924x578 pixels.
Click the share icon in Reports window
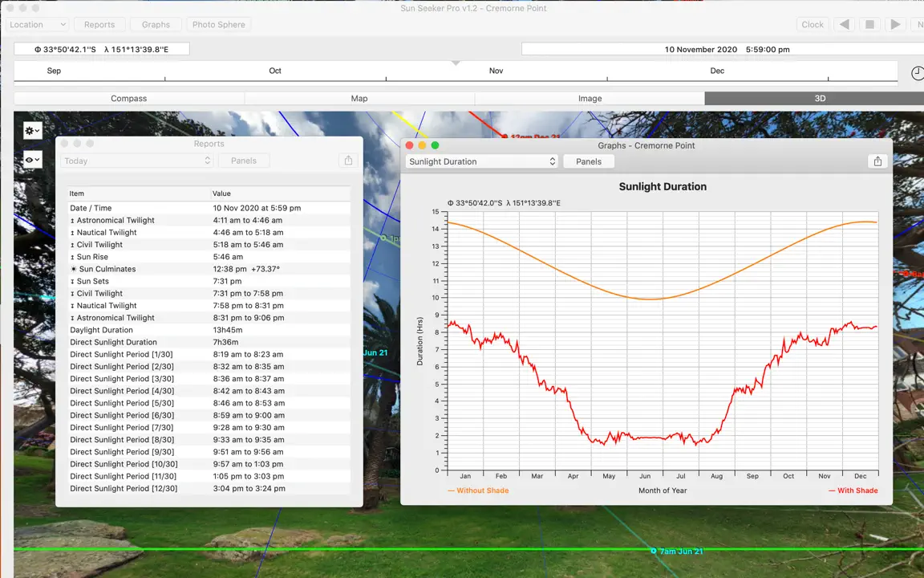pyautogui.click(x=348, y=161)
